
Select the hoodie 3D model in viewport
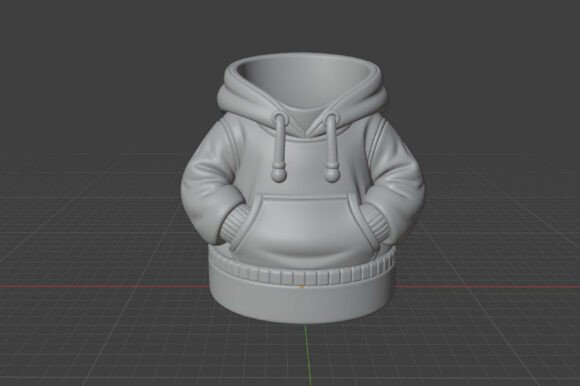(303, 189)
